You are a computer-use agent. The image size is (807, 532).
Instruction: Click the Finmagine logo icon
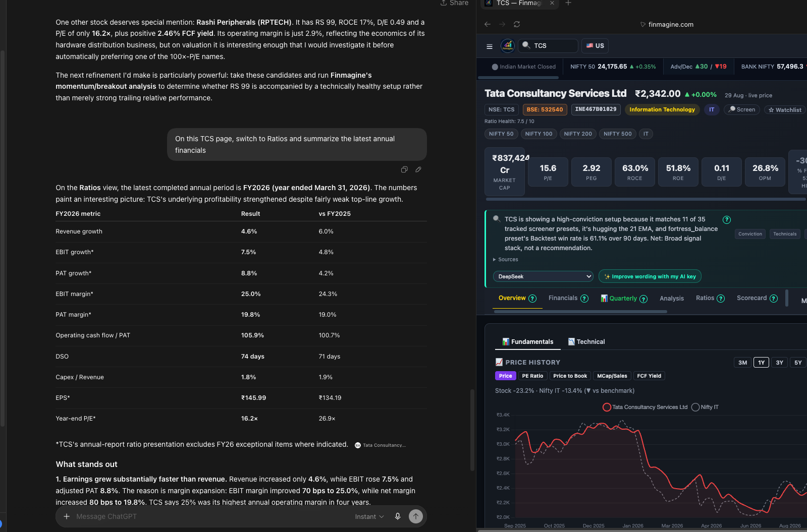[508, 46]
